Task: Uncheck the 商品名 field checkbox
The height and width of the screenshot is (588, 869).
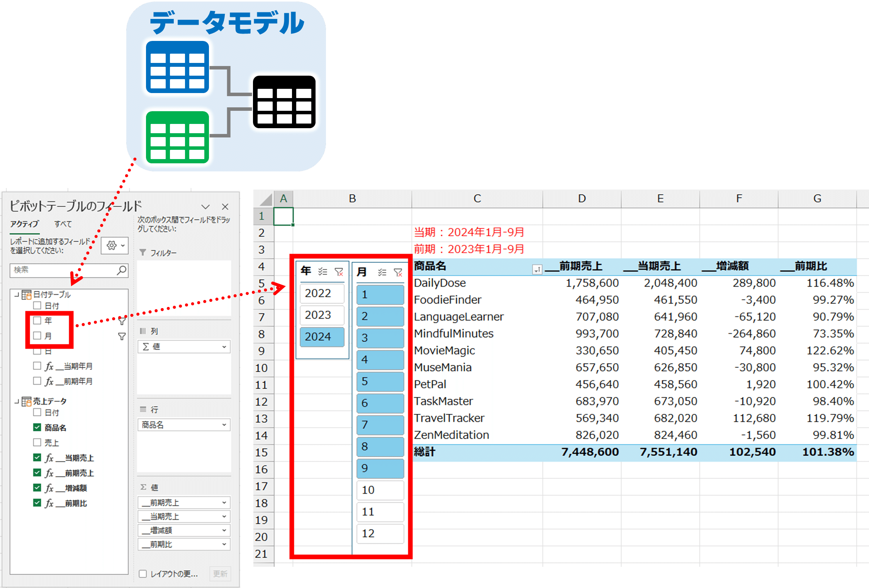Action: point(37,427)
